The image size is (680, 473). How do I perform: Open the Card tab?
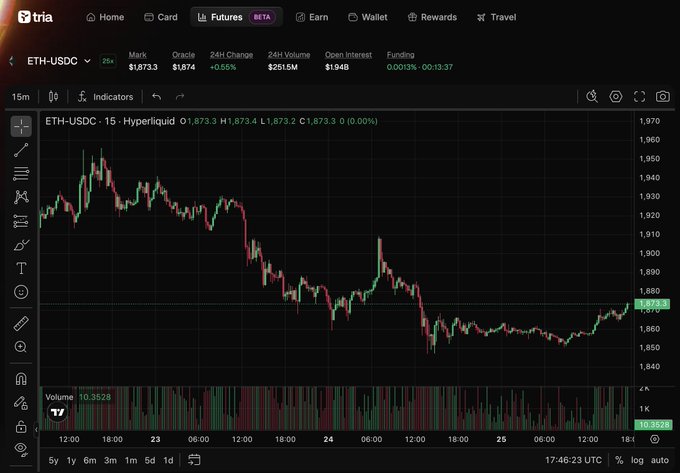160,17
